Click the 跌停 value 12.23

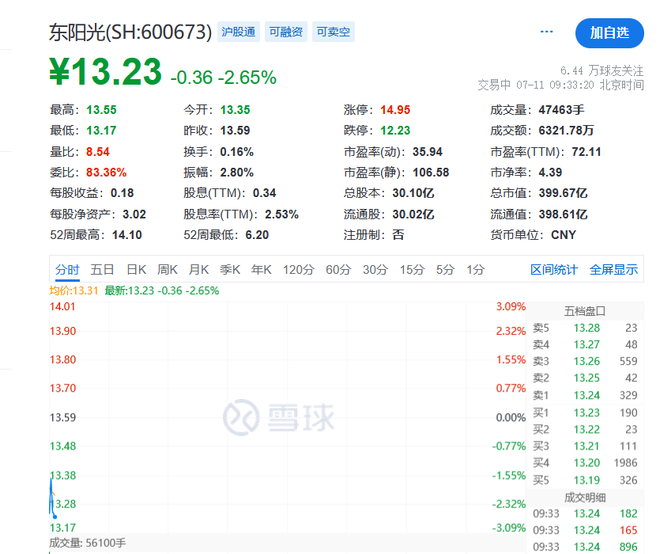tap(395, 131)
